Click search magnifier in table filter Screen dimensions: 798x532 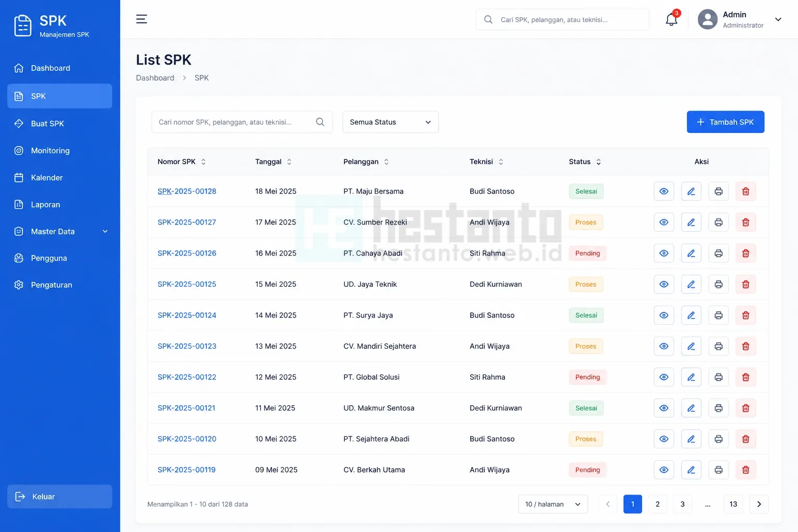coord(320,122)
